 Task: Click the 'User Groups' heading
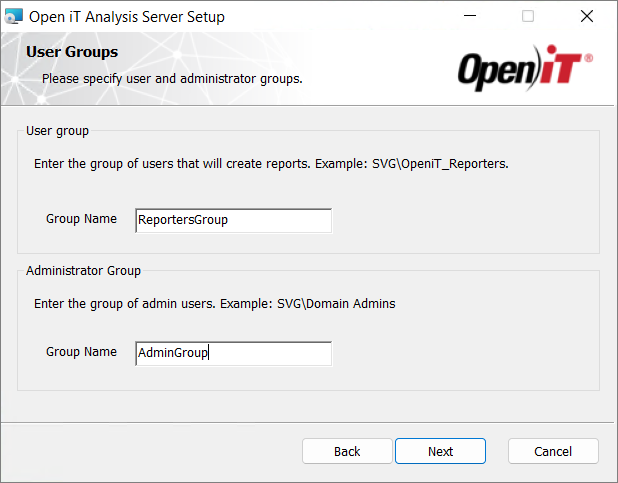(x=72, y=52)
